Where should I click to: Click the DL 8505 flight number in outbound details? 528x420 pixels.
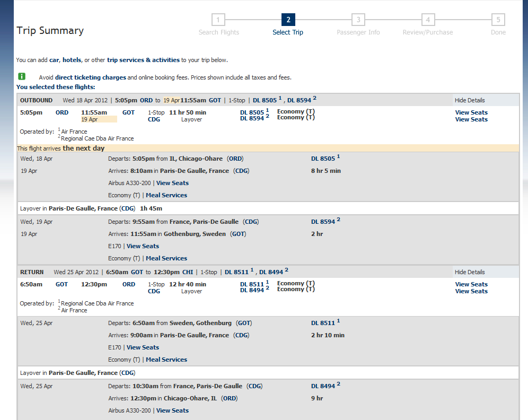point(323,159)
